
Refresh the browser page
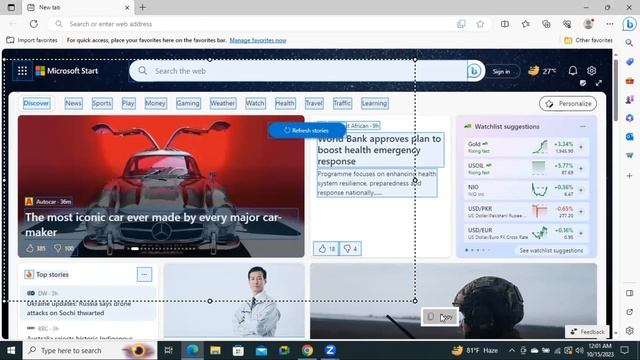(33, 24)
